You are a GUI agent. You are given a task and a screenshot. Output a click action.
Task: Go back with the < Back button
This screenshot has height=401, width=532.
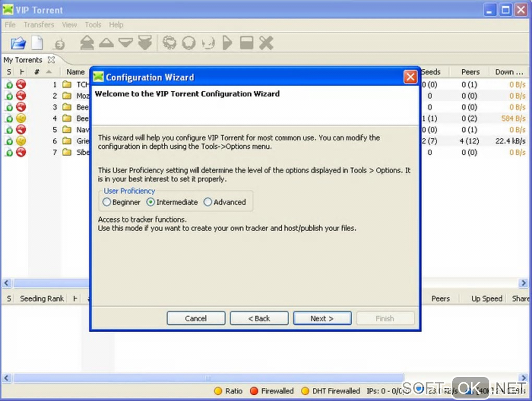(259, 318)
